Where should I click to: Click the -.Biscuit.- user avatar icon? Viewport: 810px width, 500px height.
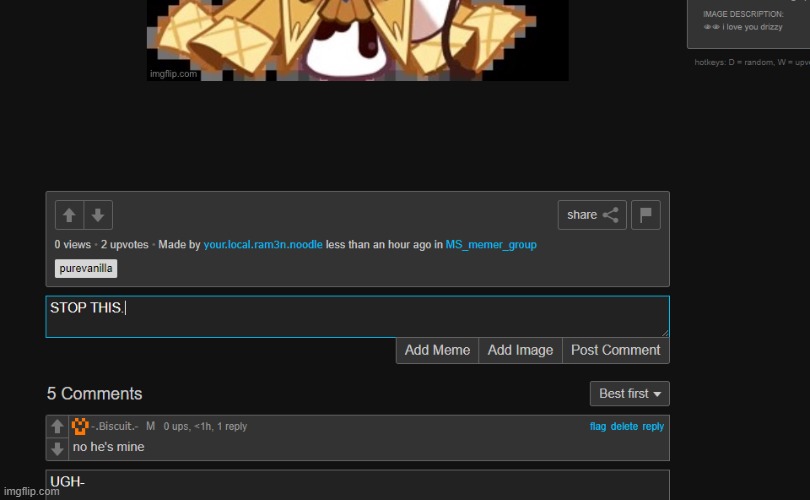(80, 426)
